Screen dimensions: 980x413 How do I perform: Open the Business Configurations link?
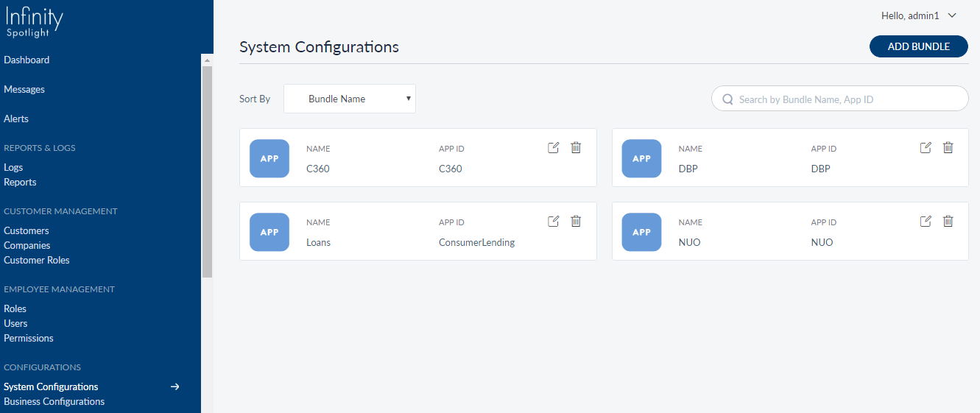(54, 401)
